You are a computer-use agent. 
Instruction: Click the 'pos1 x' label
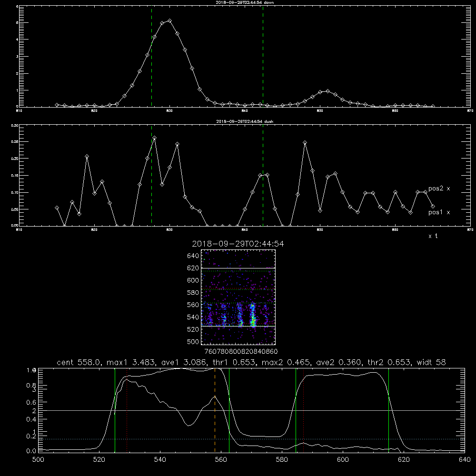[439, 212]
